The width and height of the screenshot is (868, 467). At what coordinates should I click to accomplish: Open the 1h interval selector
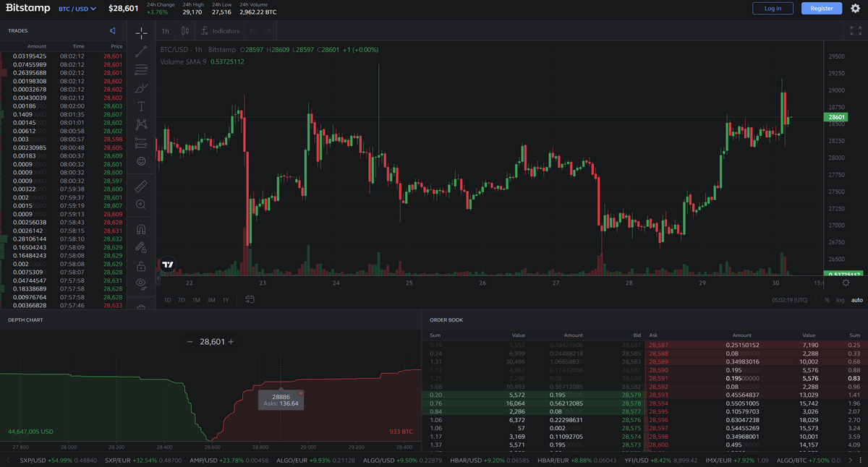166,31
